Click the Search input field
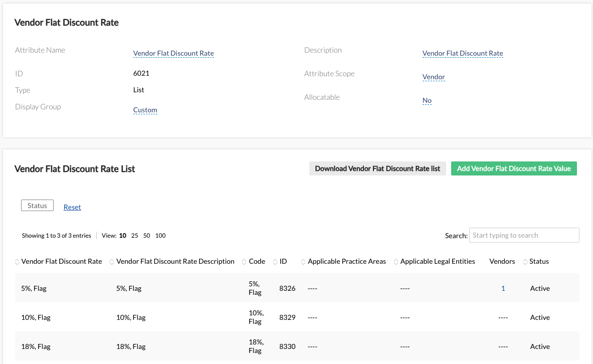 pyautogui.click(x=524, y=235)
